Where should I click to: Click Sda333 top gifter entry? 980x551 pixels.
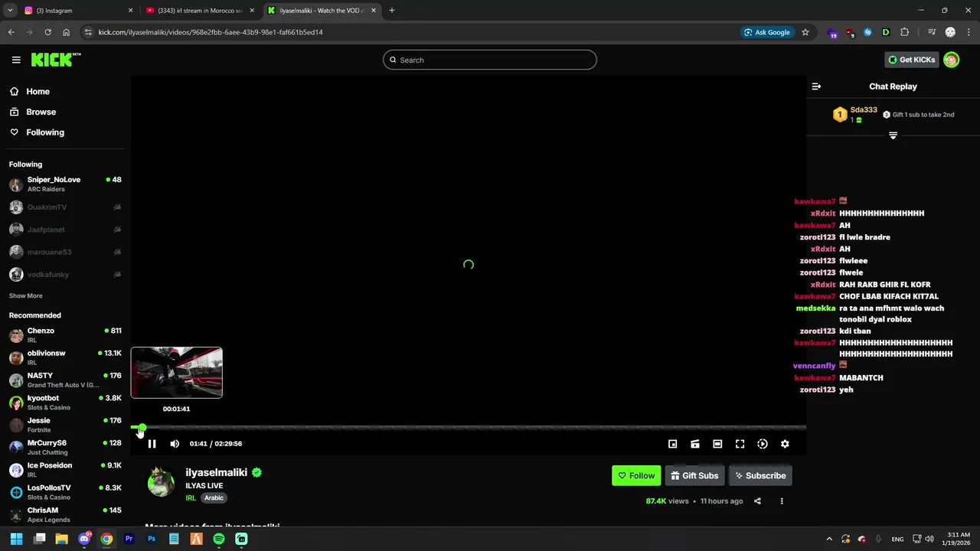coord(856,115)
